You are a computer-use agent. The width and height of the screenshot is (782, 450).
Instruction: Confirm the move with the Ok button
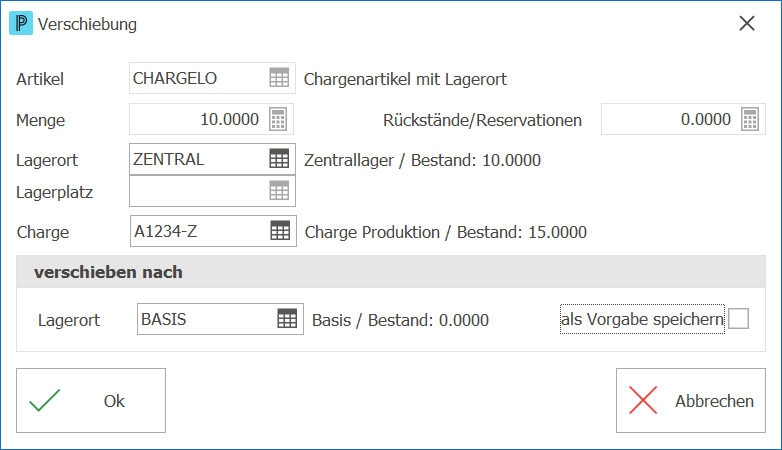[91, 401]
